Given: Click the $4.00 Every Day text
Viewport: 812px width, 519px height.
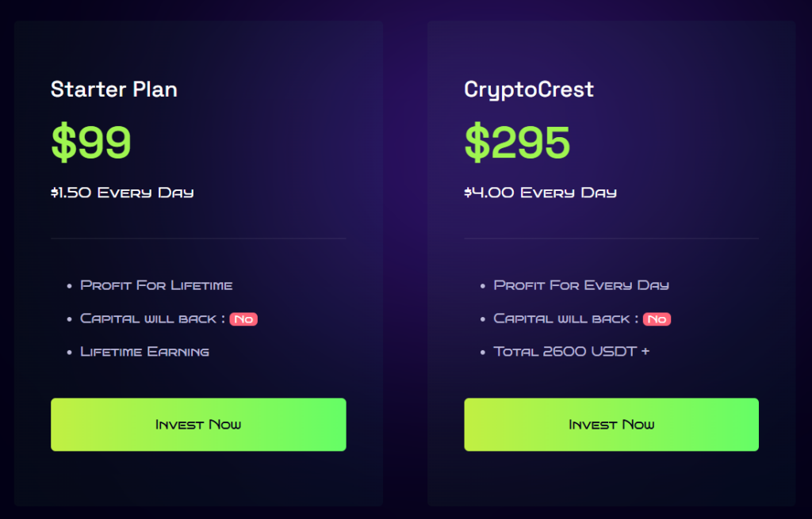Looking at the screenshot, I should [x=540, y=193].
